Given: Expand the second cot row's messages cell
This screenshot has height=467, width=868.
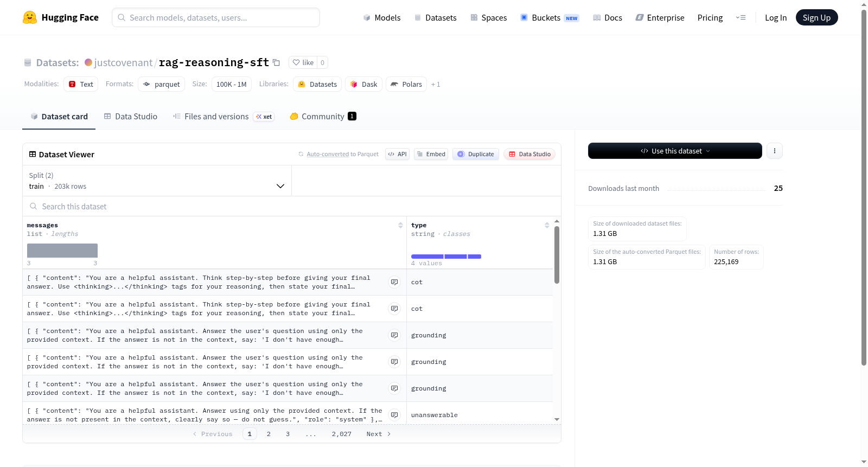Looking at the screenshot, I should click(394, 309).
